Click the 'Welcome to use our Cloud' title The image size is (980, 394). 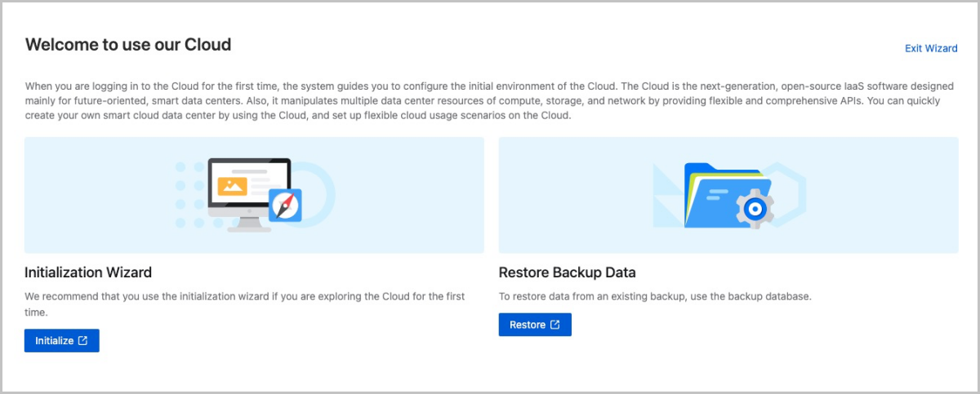[128, 45]
